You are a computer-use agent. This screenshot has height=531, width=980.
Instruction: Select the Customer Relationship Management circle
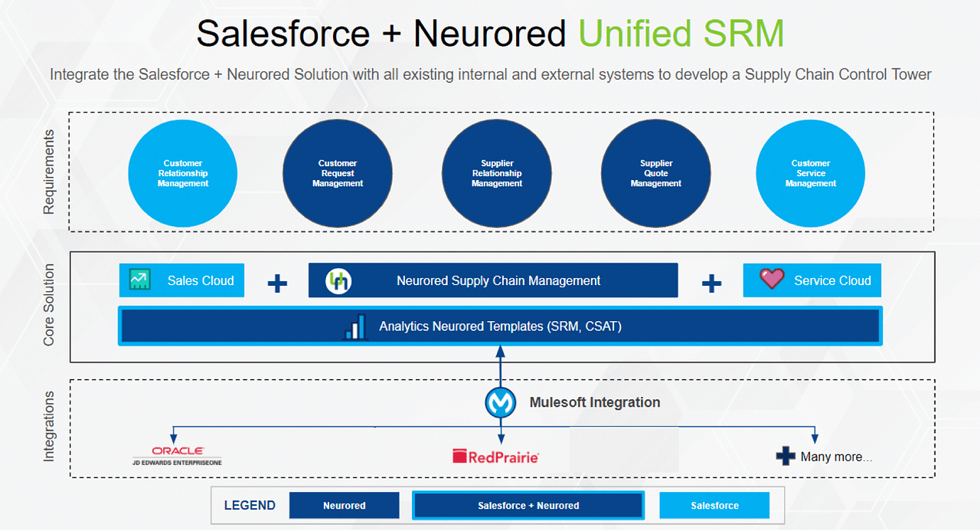(x=182, y=173)
